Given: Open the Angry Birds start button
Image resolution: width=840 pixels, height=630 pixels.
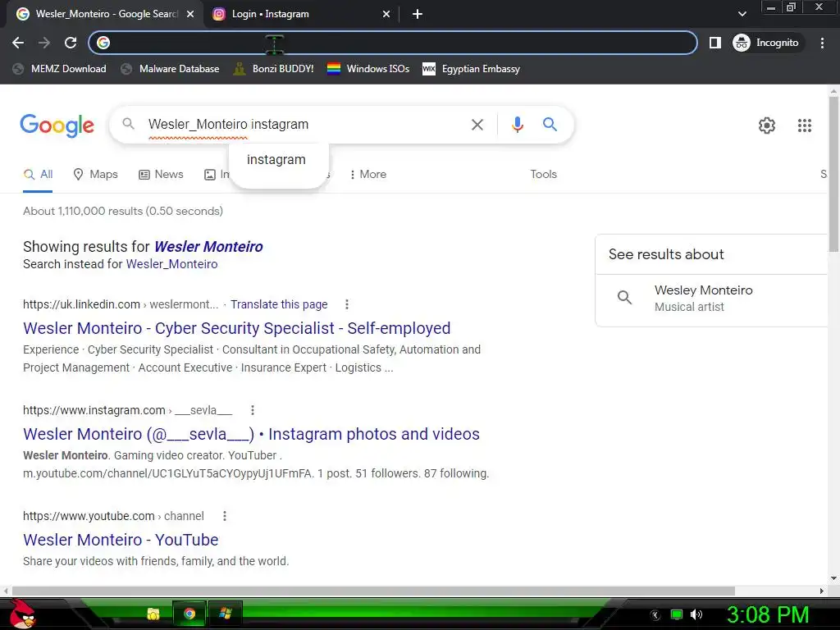Looking at the screenshot, I should pos(22,614).
